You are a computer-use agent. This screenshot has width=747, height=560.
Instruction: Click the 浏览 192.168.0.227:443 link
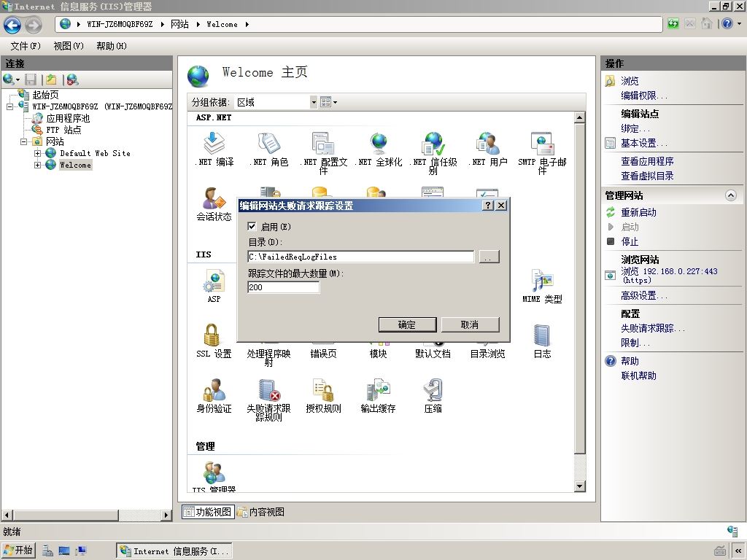[669, 275]
